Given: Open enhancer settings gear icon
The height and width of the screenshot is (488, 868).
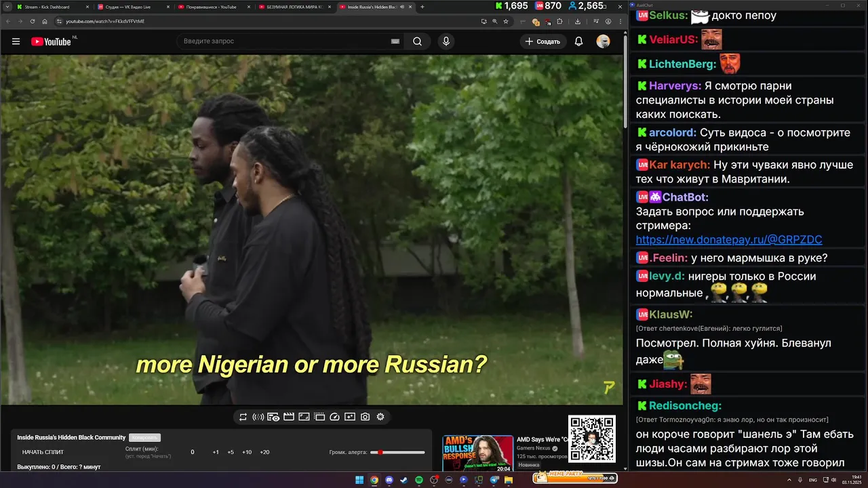Looking at the screenshot, I should pos(380,417).
